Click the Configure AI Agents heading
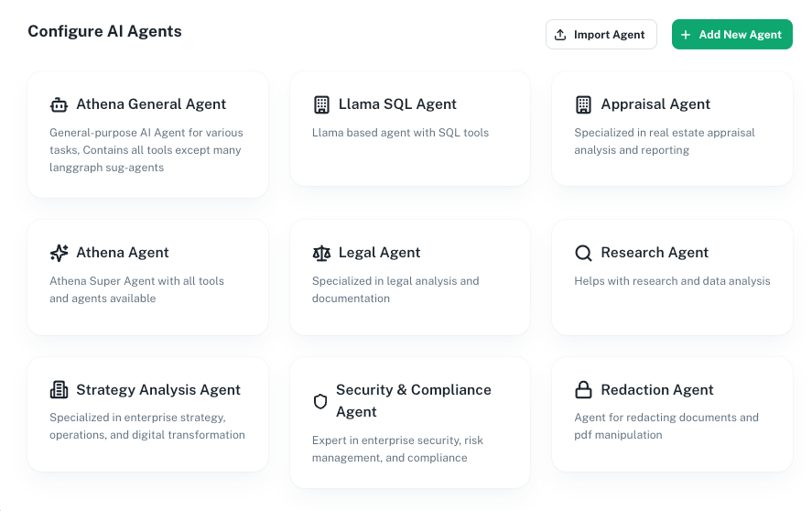The image size is (812, 511). coord(104,31)
